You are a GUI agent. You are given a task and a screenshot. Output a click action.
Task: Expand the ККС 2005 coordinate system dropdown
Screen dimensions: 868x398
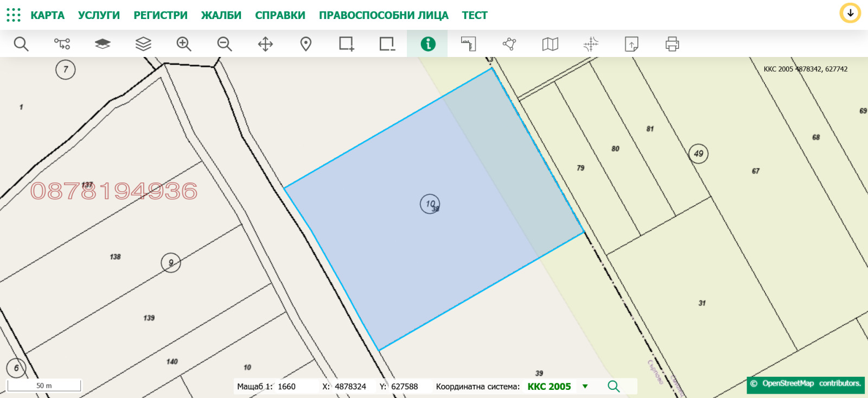585,387
